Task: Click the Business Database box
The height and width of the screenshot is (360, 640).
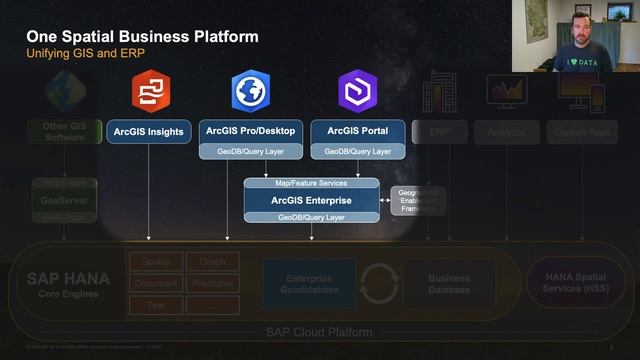Action: (x=449, y=284)
